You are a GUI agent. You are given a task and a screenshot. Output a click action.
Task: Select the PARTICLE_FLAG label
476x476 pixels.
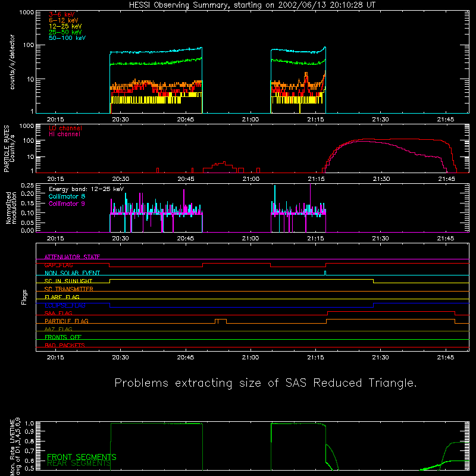click(x=67, y=321)
